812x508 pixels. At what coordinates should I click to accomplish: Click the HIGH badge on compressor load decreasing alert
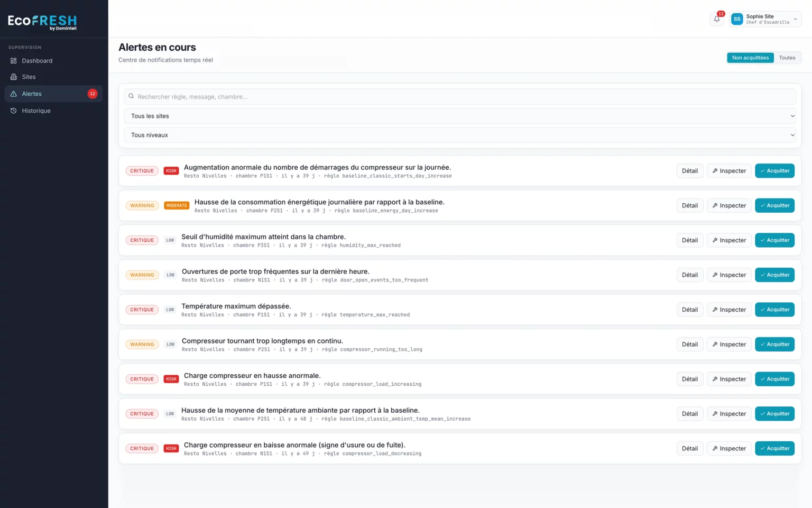tap(171, 448)
